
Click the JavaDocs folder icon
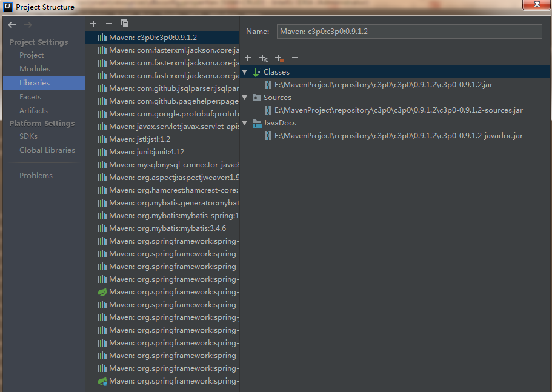(x=257, y=123)
